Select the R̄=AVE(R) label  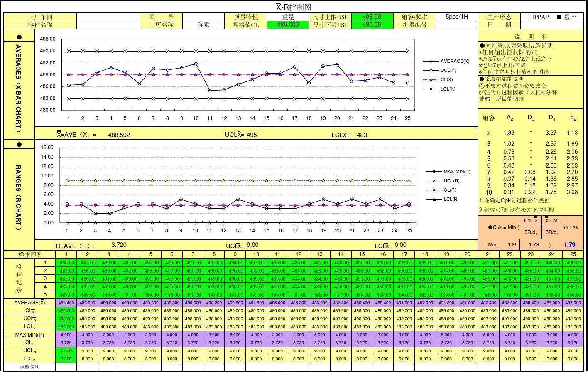point(76,246)
